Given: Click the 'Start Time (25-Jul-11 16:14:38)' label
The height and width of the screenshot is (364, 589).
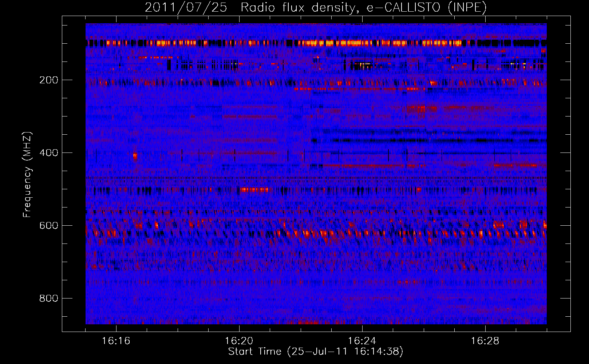Looking at the screenshot, I should pos(316,352).
